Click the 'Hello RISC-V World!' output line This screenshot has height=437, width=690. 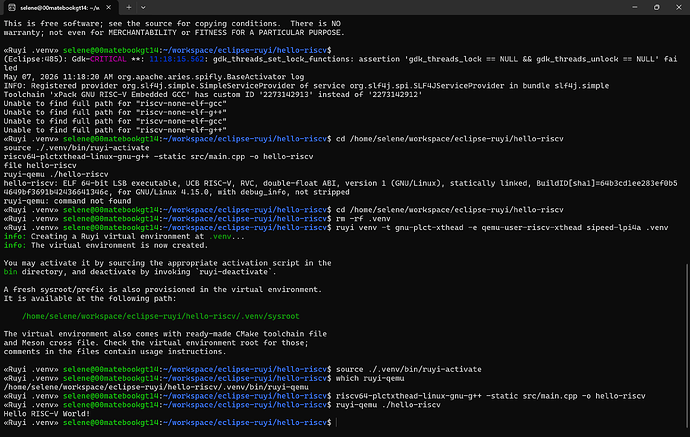pyautogui.click(x=47, y=414)
